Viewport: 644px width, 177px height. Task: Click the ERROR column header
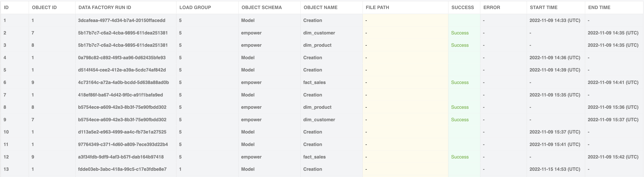click(x=492, y=8)
